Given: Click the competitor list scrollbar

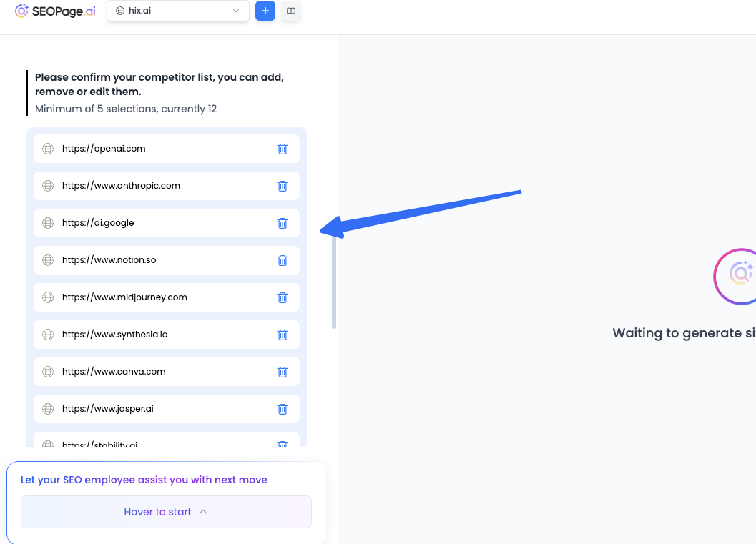Looking at the screenshot, I should (x=334, y=282).
